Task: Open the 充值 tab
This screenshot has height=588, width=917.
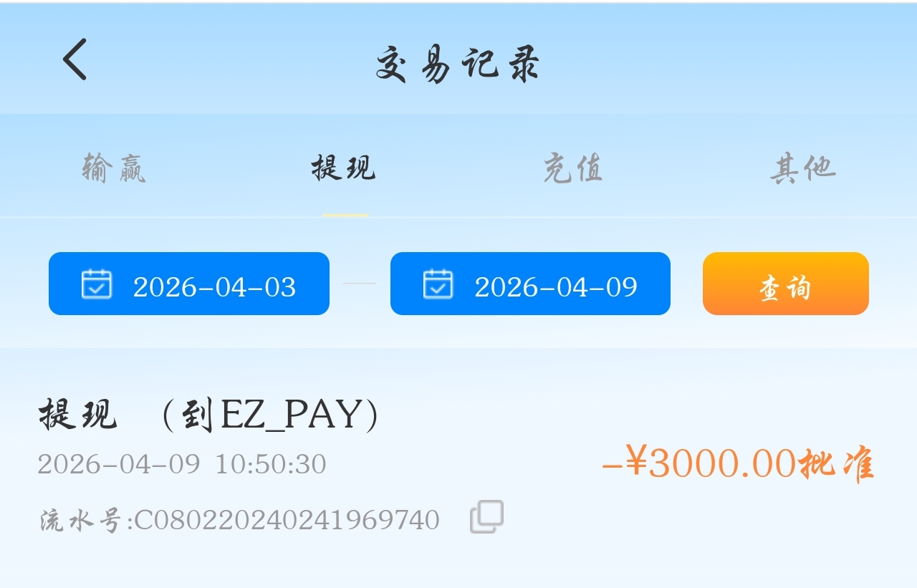Action: [573, 168]
